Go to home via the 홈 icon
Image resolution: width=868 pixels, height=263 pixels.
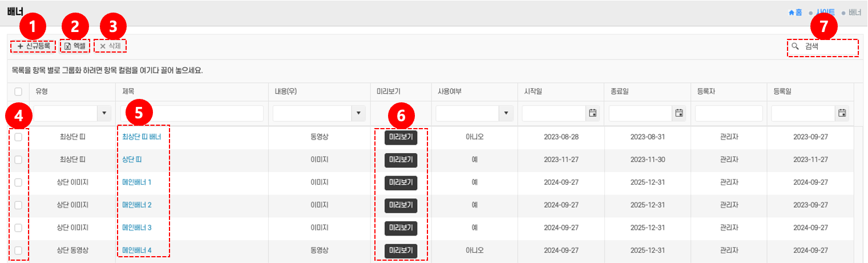pos(792,12)
